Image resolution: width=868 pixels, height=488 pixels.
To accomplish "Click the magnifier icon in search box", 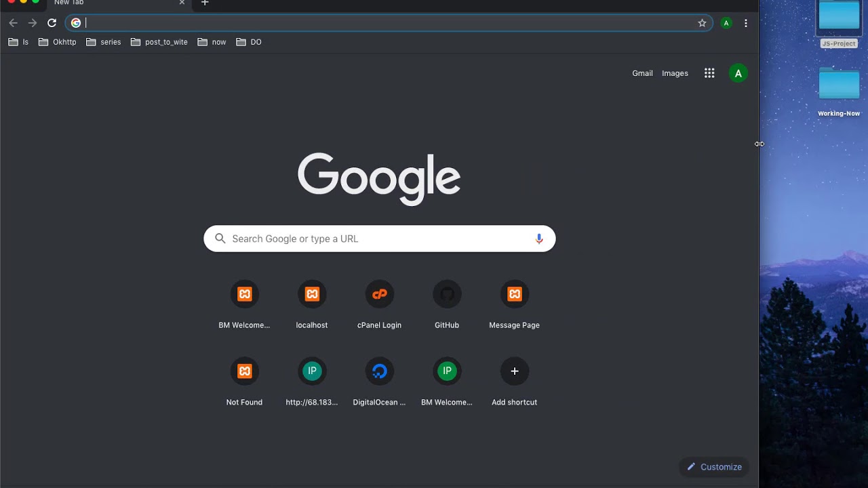I will pyautogui.click(x=220, y=239).
